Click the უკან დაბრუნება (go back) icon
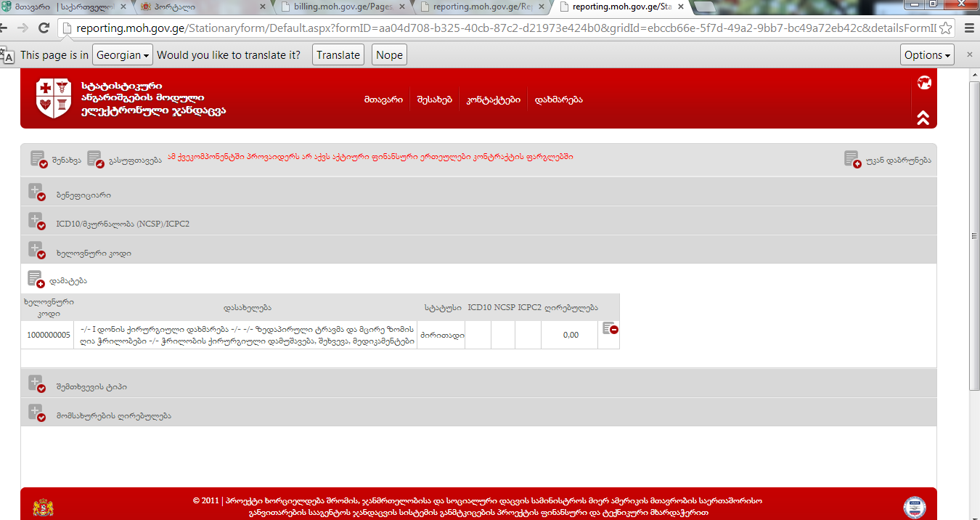The image size is (980, 520). (852, 159)
